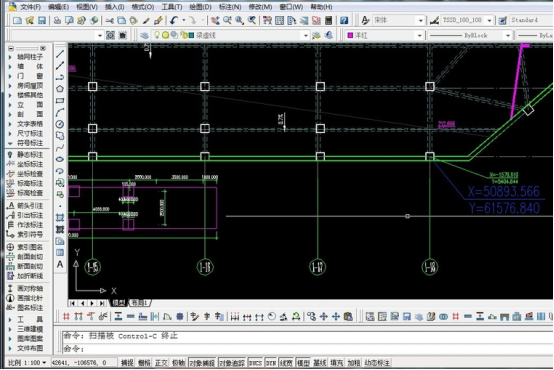Click the Cut scissors icon
This screenshot has width=554, height=370.
109,20
